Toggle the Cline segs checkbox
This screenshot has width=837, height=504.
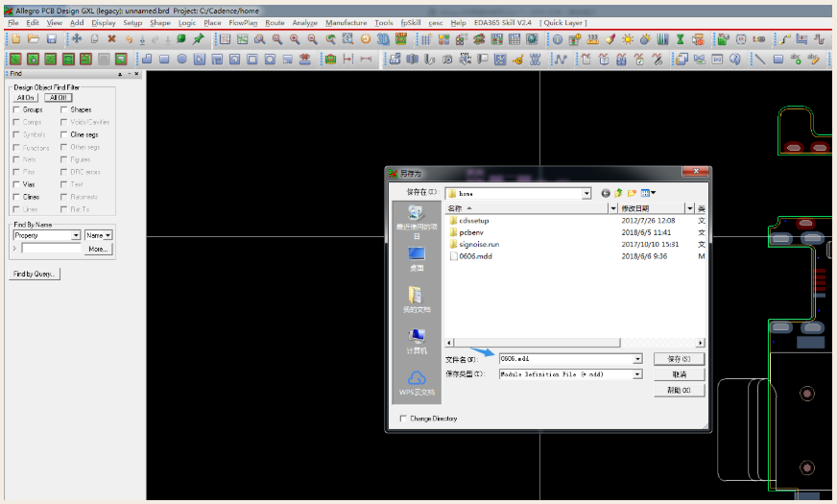(64, 134)
